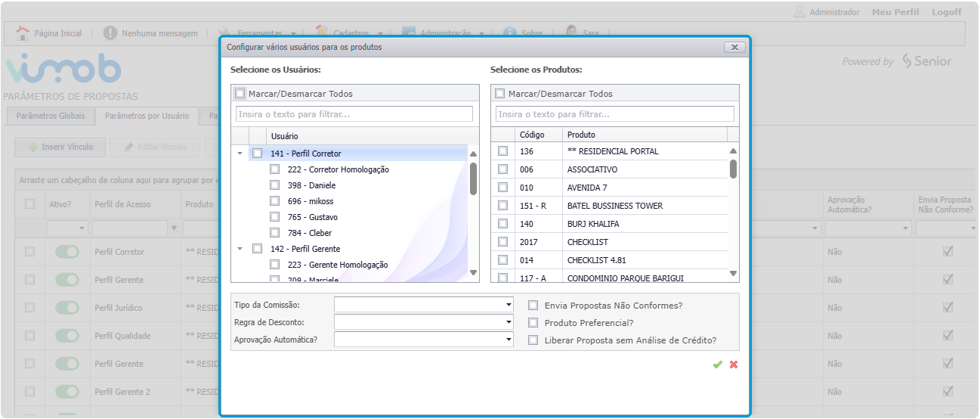
Task: Click the Administrador user icon
Action: click(799, 12)
